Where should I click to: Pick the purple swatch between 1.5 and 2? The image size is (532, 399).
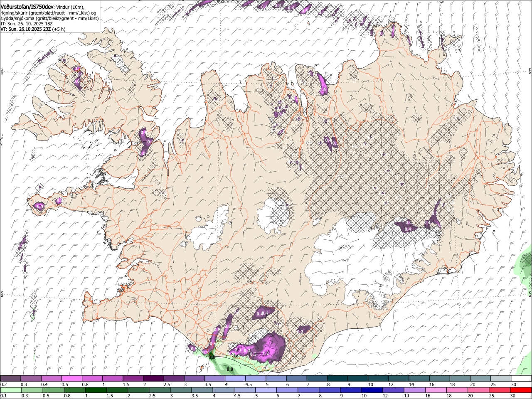[133, 379]
